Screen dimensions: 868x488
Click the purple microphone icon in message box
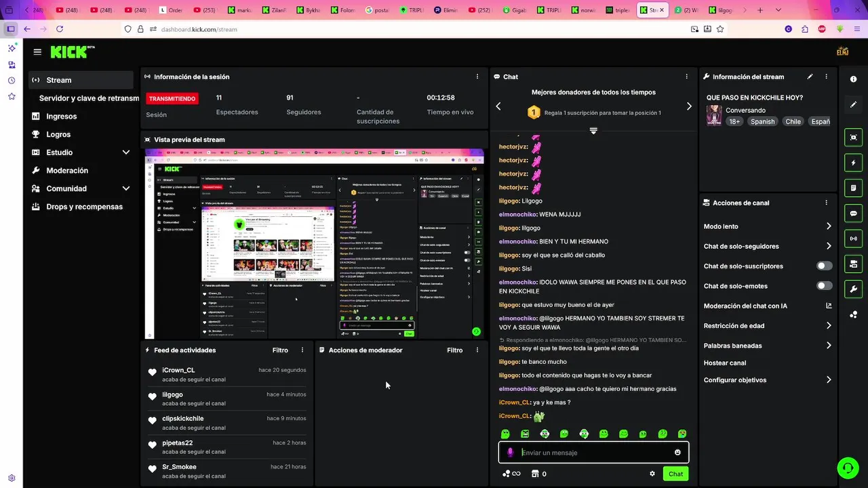pyautogui.click(x=511, y=452)
